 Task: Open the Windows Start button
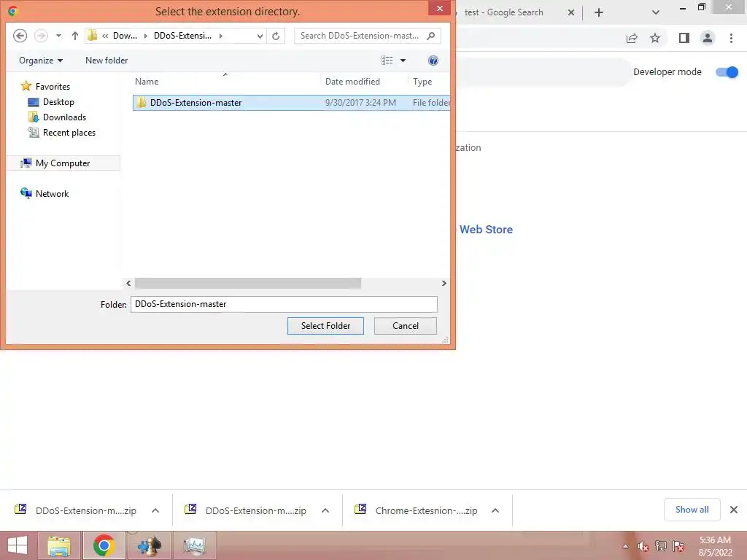(18, 545)
